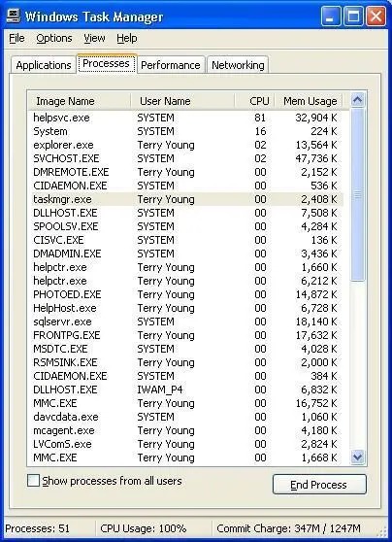This screenshot has height=542, width=392.
Task: Click the End Process button
Action: 319,485
